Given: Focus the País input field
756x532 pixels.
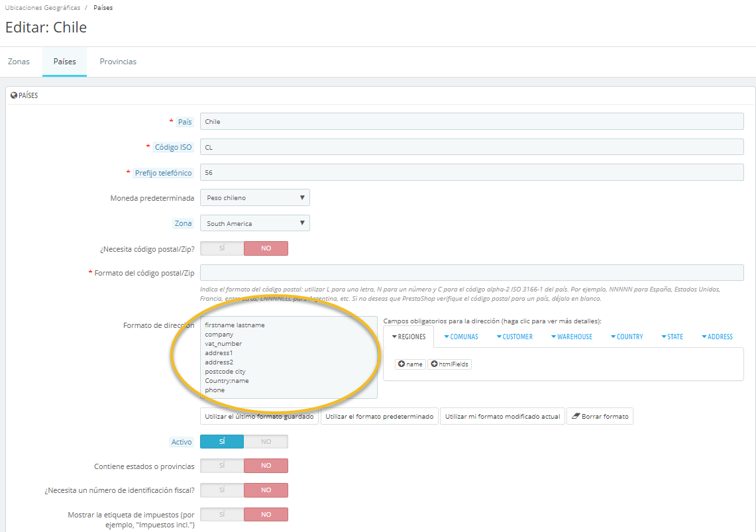Looking at the screenshot, I should pos(472,121).
